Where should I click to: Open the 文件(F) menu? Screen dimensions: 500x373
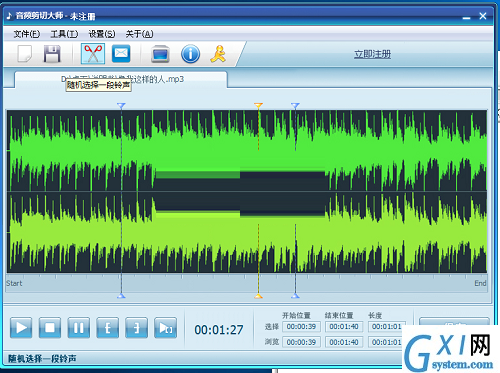(x=27, y=34)
